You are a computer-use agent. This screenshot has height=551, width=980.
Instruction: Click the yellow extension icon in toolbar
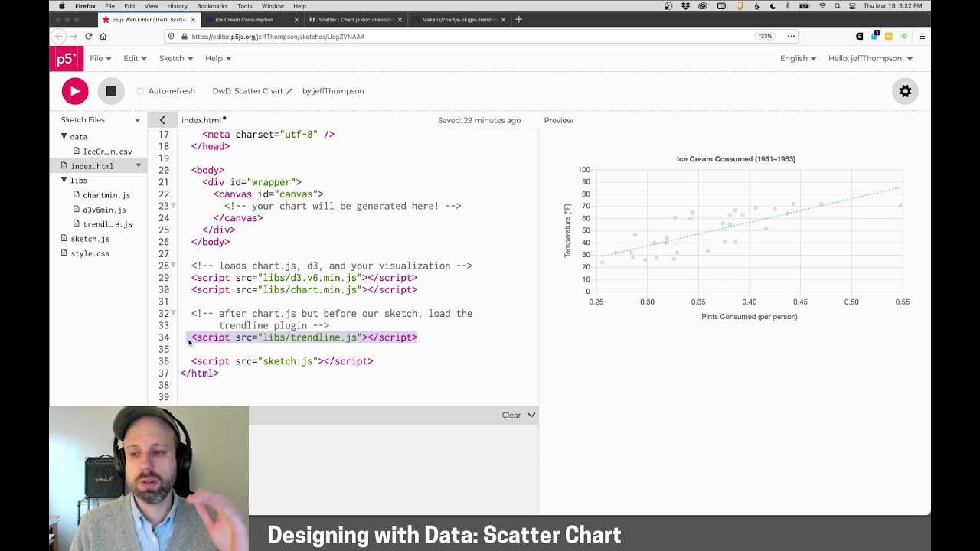click(889, 36)
